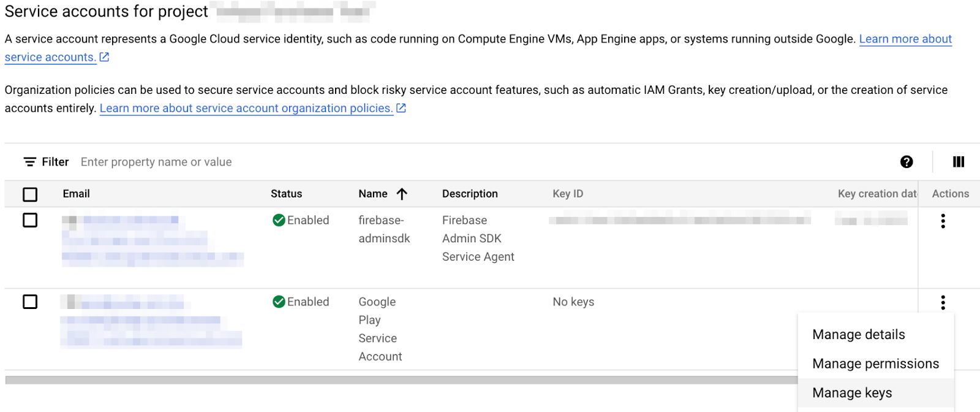
Task: Click the green Enabled checkmark for firebase-adminsdk
Action: point(279,220)
